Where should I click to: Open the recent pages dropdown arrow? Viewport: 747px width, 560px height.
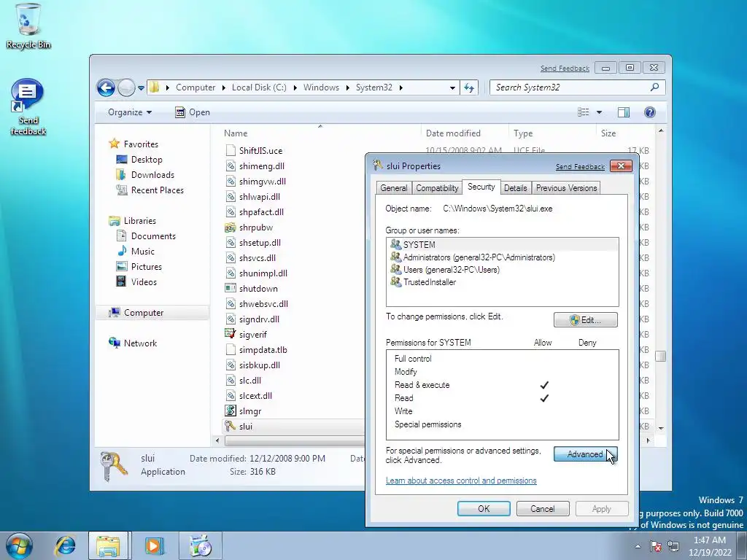click(x=141, y=87)
